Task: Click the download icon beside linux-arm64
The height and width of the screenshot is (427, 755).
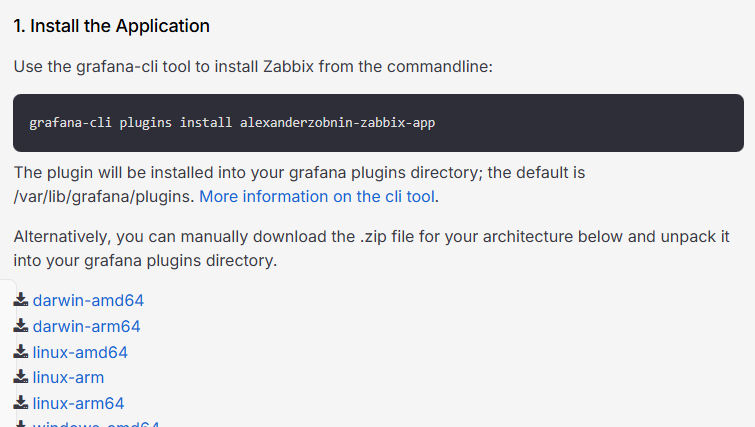Action: [x=21, y=404]
